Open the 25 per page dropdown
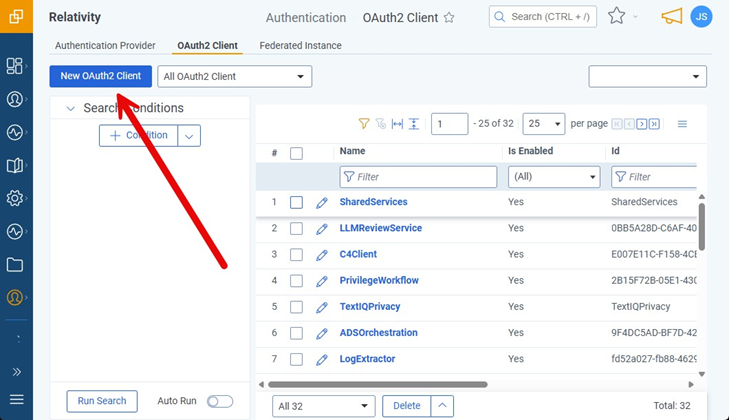The height and width of the screenshot is (420, 729). pos(543,124)
